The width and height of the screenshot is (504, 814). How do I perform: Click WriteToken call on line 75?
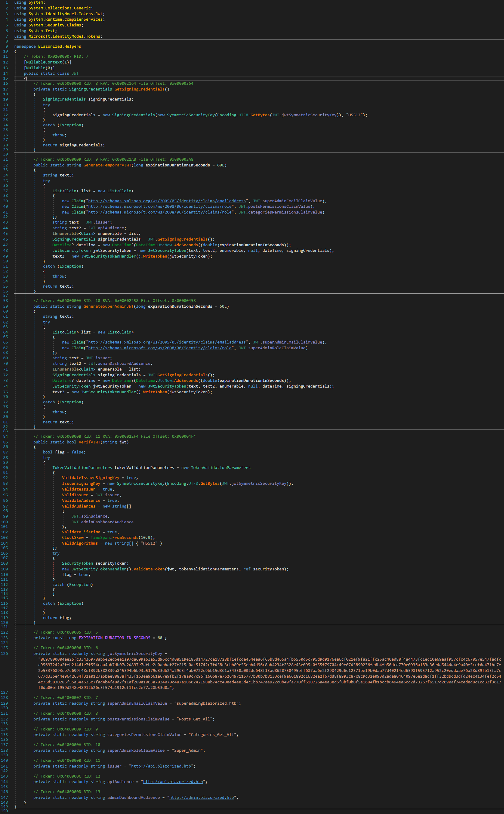tap(155, 392)
